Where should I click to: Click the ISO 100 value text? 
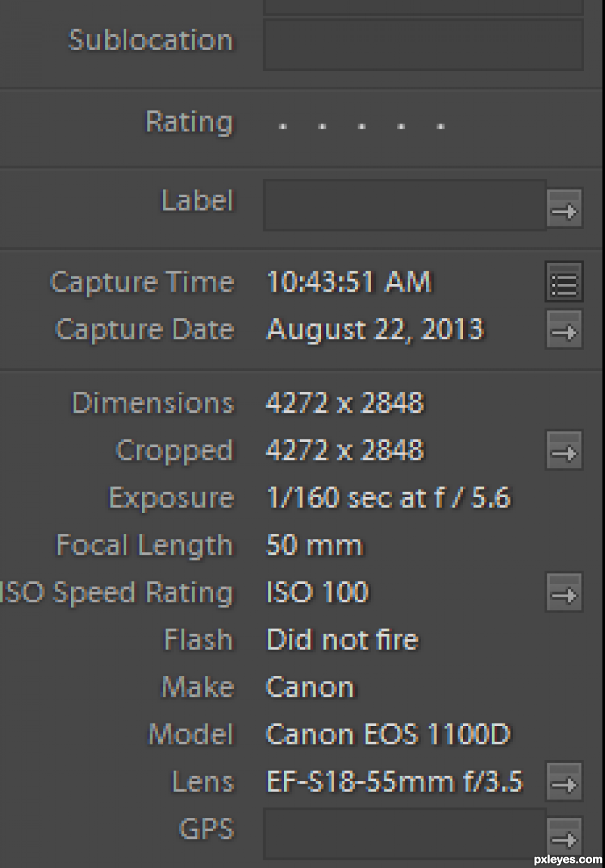317,593
